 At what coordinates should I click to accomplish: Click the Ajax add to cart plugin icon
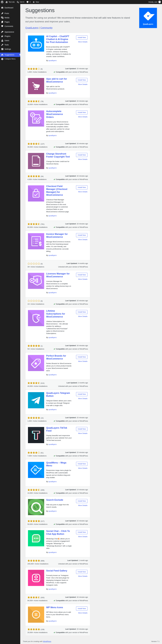click(36, 86)
